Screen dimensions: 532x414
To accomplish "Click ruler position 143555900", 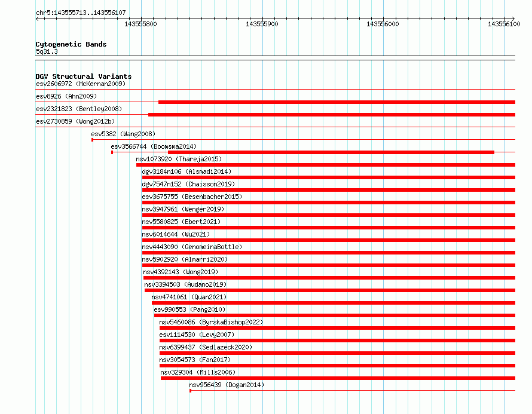I will pos(262,24).
